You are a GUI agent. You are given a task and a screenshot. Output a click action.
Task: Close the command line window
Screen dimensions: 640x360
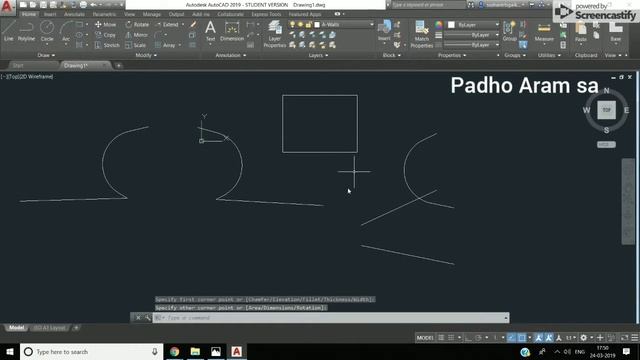tap(138, 318)
